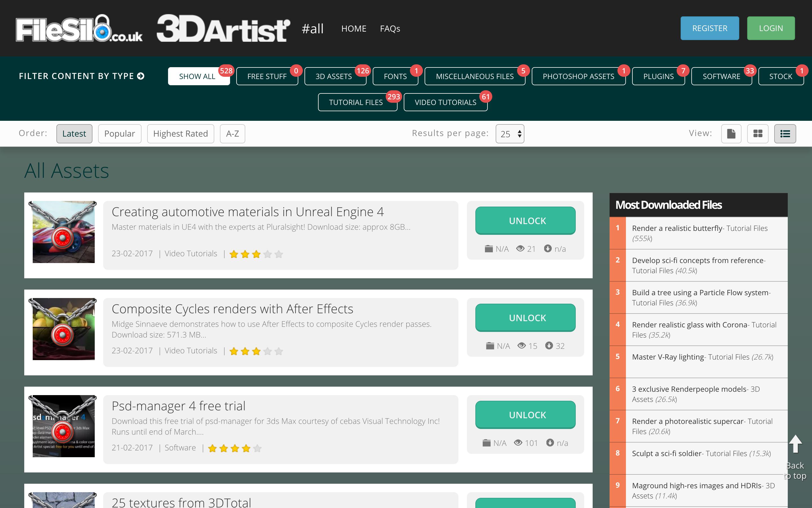Screen dimensions: 812x508
Task: Open Develop sci-fi concepts from reference
Action: [698, 260]
